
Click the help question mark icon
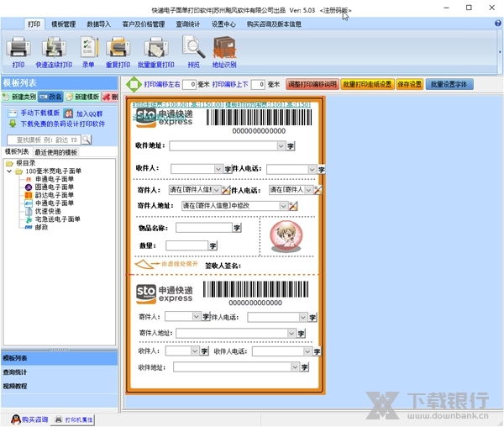tap(497, 24)
